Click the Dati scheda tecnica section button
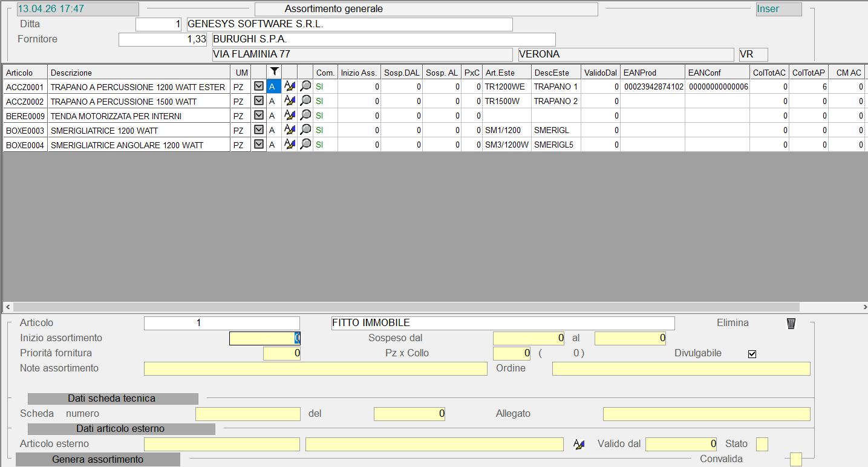868x467 pixels. click(113, 399)
